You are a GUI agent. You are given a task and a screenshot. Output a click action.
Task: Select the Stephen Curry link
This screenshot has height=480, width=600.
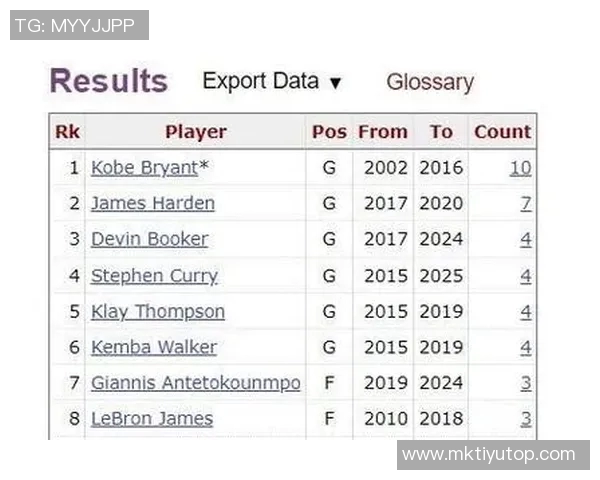[x=154, y=276]
